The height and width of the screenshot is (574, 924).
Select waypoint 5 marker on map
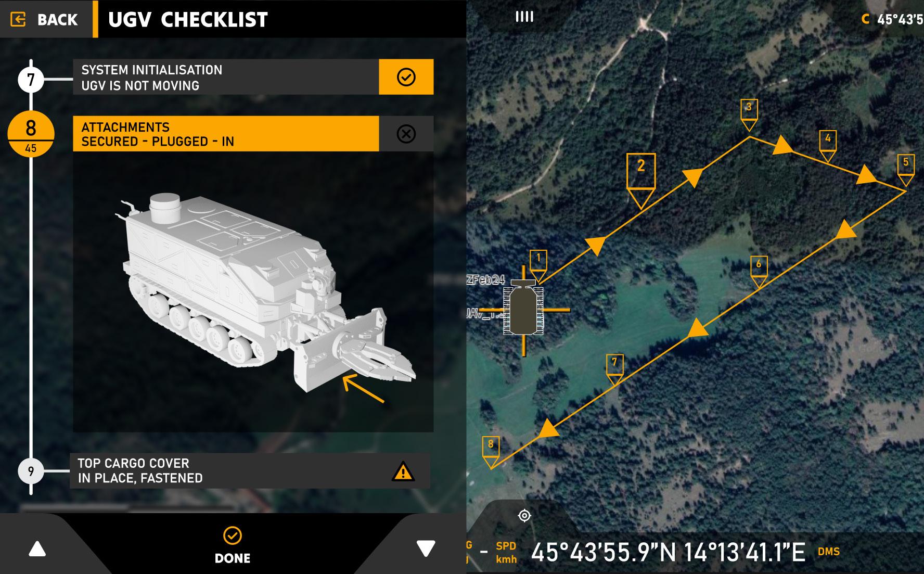906,170
